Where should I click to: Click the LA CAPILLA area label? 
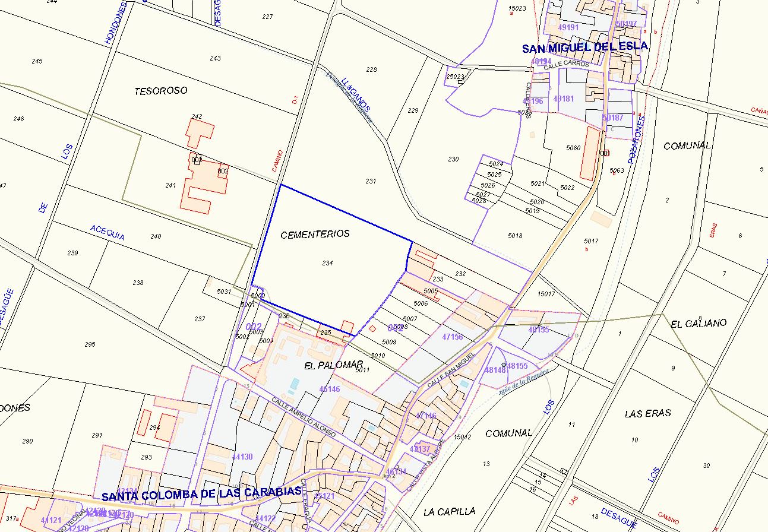click(450, 511)
